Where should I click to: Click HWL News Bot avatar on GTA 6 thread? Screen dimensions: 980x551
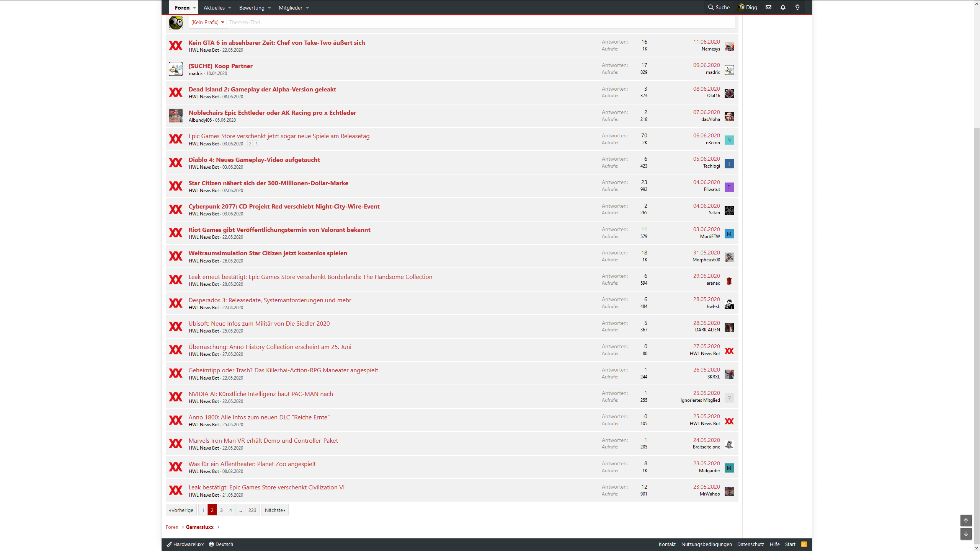[176, 46]
